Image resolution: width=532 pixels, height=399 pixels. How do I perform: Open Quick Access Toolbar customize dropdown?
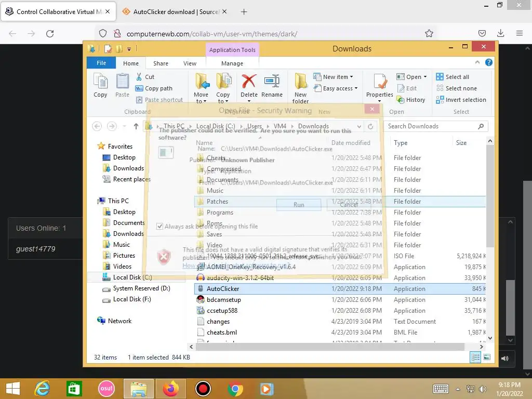(129, 49)
